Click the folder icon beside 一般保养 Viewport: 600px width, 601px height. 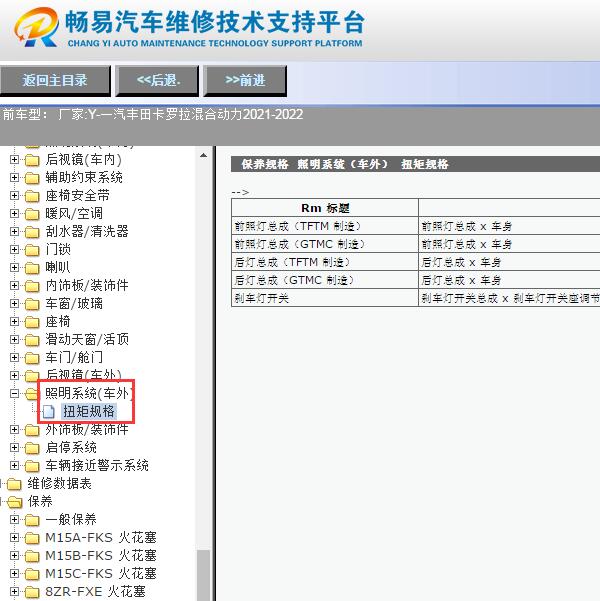[x=32, y=521]
